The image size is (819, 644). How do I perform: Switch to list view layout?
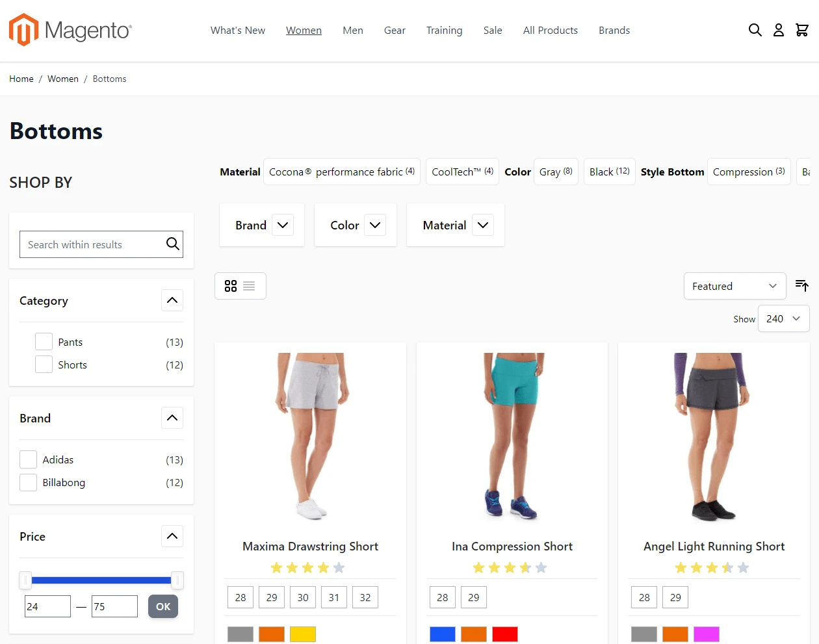[249, 286]
